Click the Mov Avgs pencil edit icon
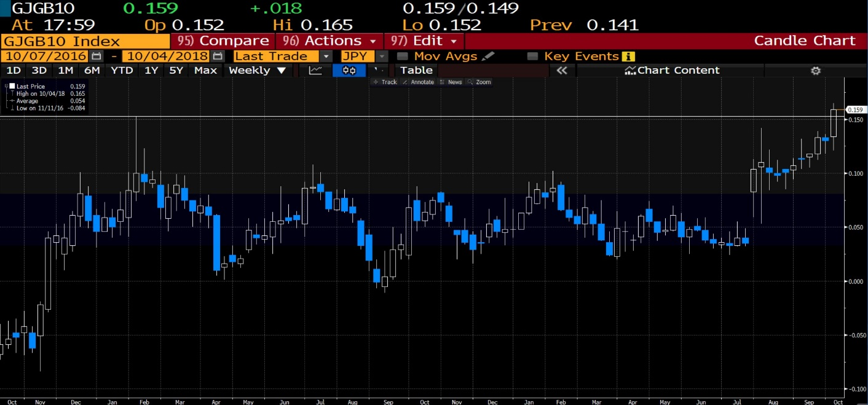The height and width of the screenshot is (405, 868). coord(488,56)
